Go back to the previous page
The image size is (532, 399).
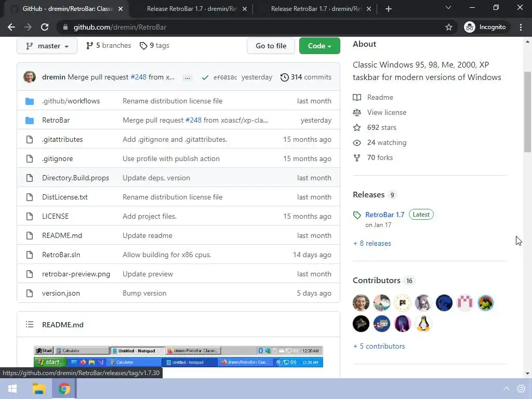pos(11,27)
